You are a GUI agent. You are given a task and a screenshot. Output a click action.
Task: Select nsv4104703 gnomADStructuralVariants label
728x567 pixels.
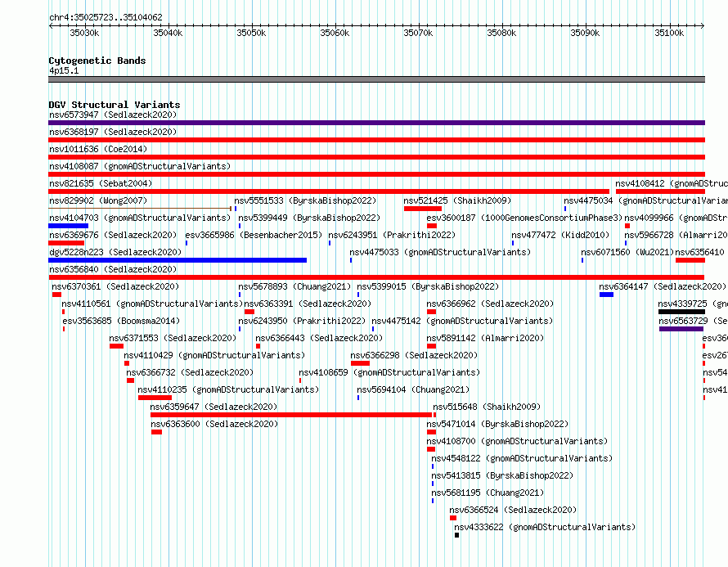[x=140, y=218]
